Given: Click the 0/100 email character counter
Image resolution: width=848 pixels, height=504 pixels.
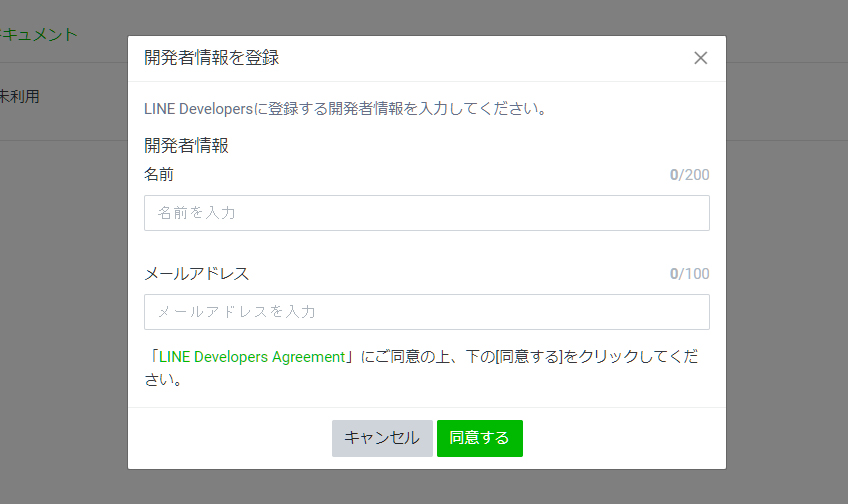Looking at the screenshot, I should tap(690, 274).
